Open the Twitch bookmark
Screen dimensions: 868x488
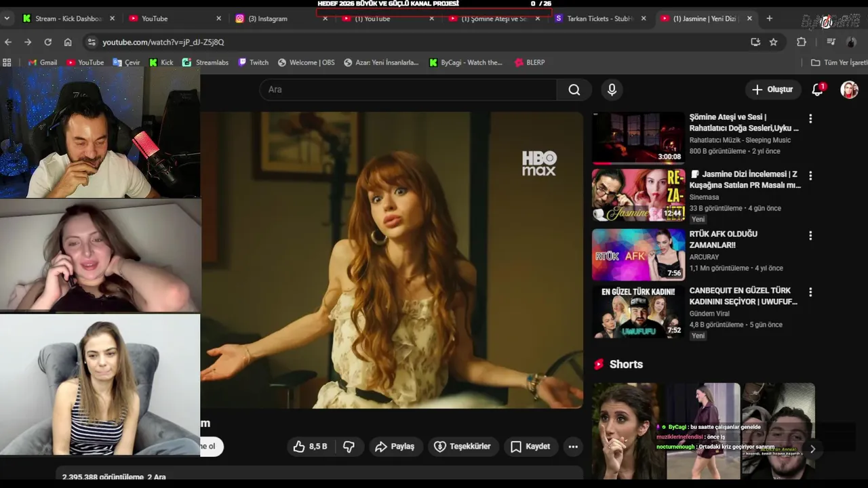pyautogui.click(x=253, y=62)
